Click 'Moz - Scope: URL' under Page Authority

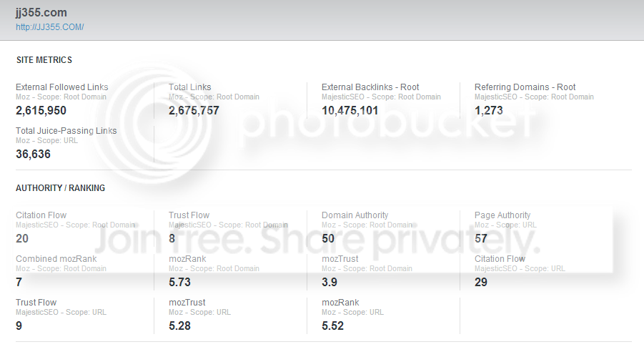click(505, 225)
